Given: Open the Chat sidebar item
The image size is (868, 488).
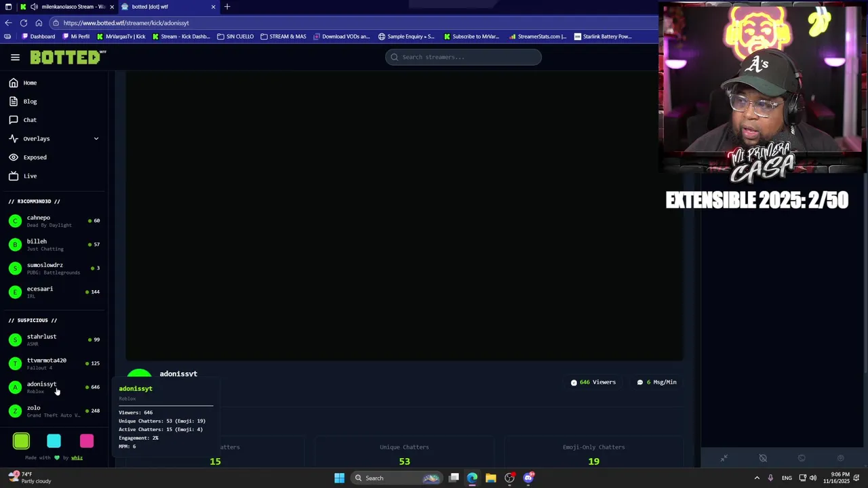Looking at the screenshot, I should coord(54,120).
